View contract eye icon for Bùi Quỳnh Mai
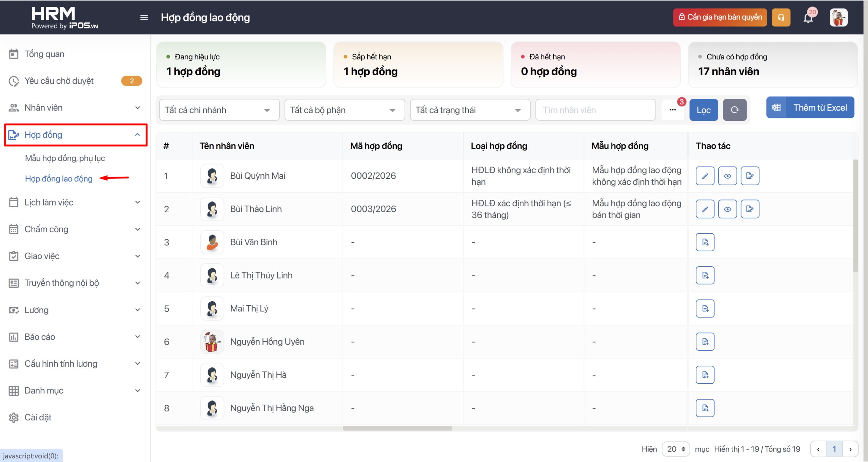The height and width of the screenshot is (462, 868). pyautogui.click(x=727, y=176)
